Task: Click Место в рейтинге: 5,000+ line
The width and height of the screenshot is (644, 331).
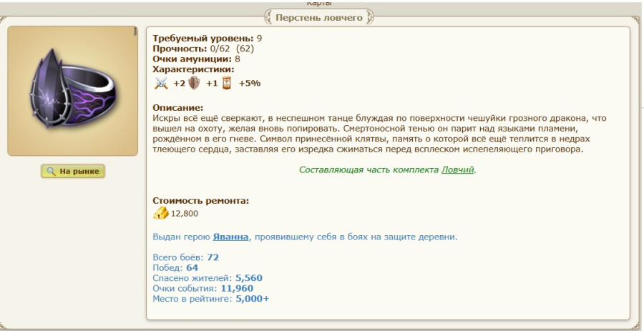Action: [211, 299]
